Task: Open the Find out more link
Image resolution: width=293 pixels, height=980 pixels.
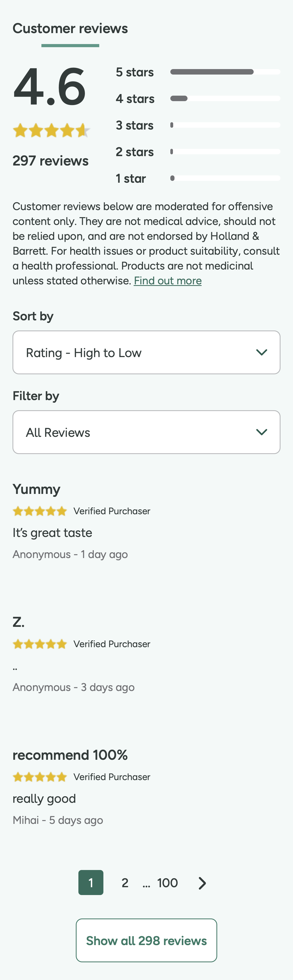Action: coord(167,281)
